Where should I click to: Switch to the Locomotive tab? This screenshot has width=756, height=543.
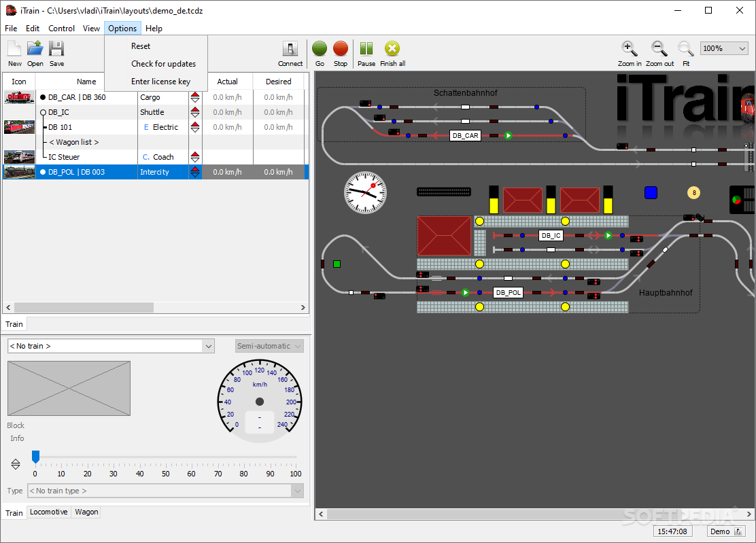[49, 512]
